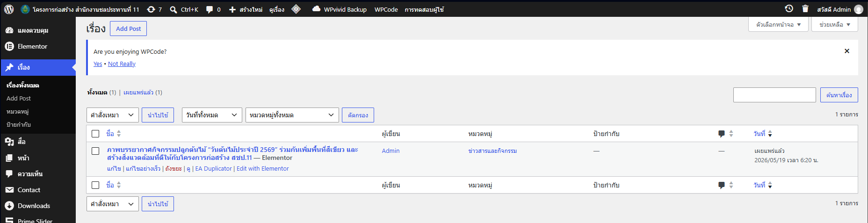The image size is (868, 223).
Task: Open the post's category link
Action: click(492, 151)
